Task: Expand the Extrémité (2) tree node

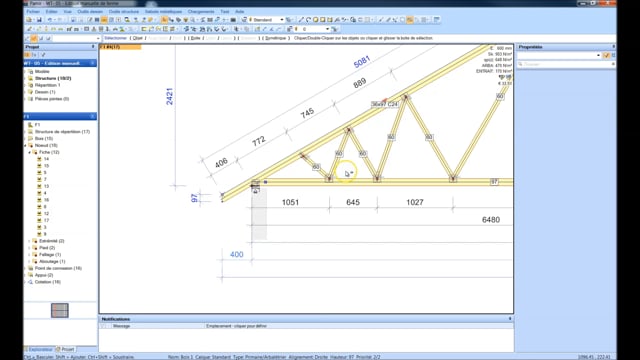Action: tap(29, 241)
